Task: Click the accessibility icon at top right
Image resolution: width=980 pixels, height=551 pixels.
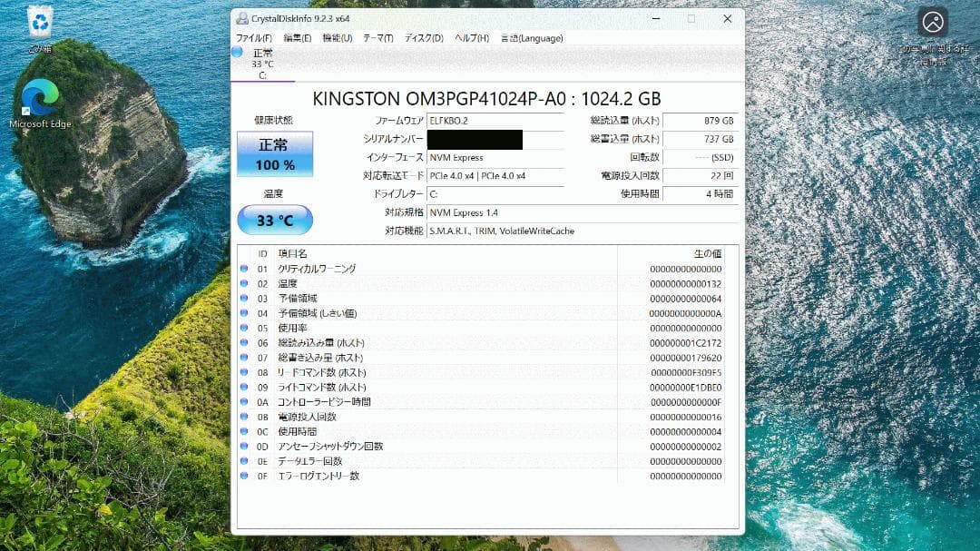Action: [x=933, y=21]
